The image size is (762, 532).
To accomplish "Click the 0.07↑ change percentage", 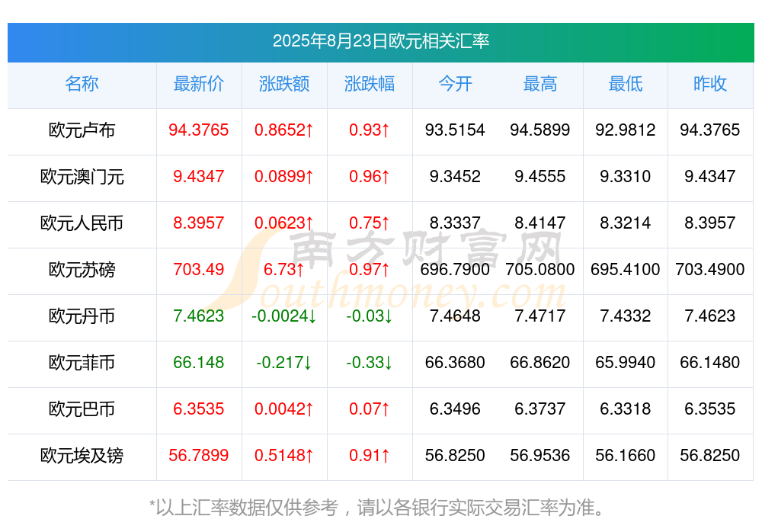I will click(370, 409).
